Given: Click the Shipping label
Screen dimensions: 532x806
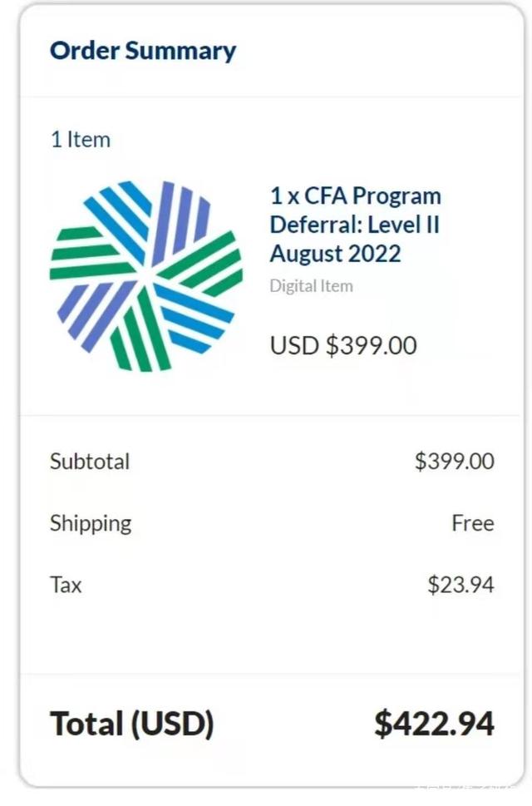Looking at the screenshot, I should pos(91,523).
